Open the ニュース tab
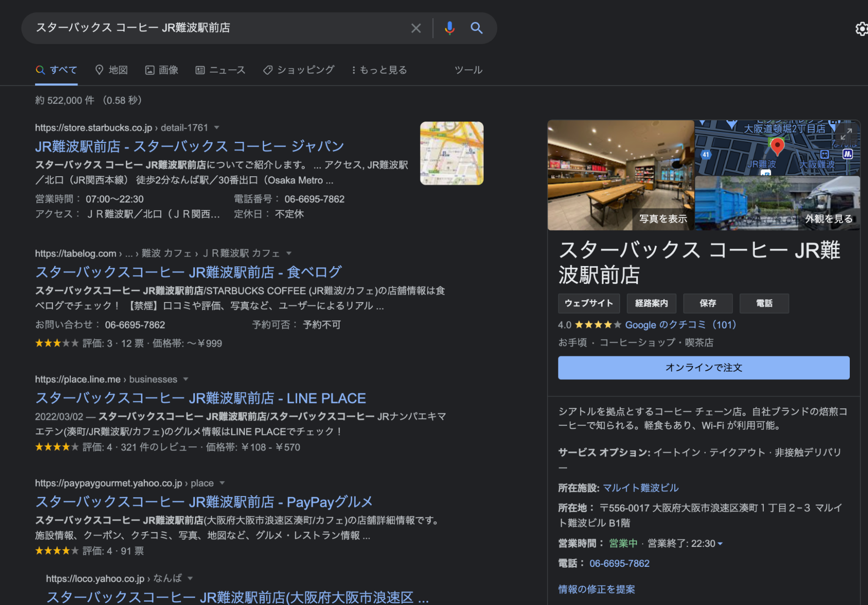The height and width of the screenshot is (605, 868). click(221, 70)
